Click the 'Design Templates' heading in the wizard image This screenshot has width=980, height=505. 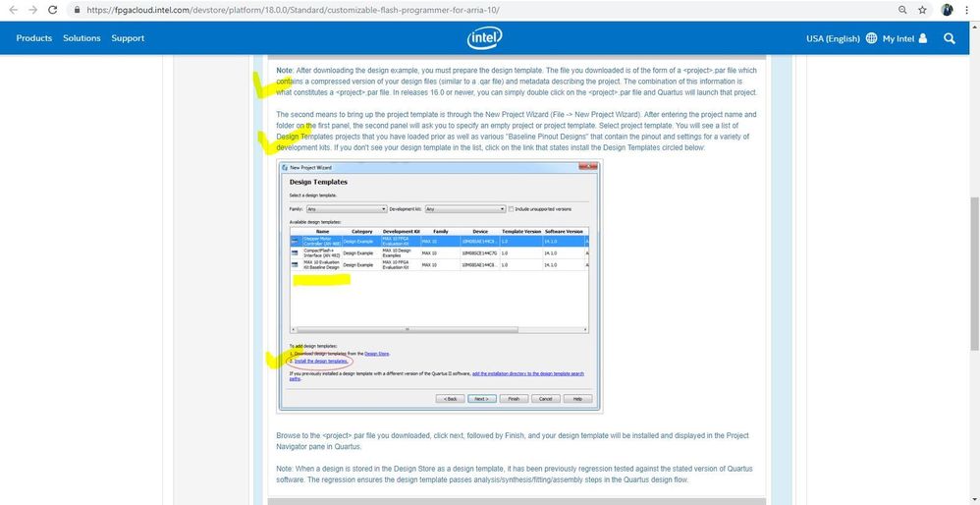pyautogui.click(x=318, y=182)
